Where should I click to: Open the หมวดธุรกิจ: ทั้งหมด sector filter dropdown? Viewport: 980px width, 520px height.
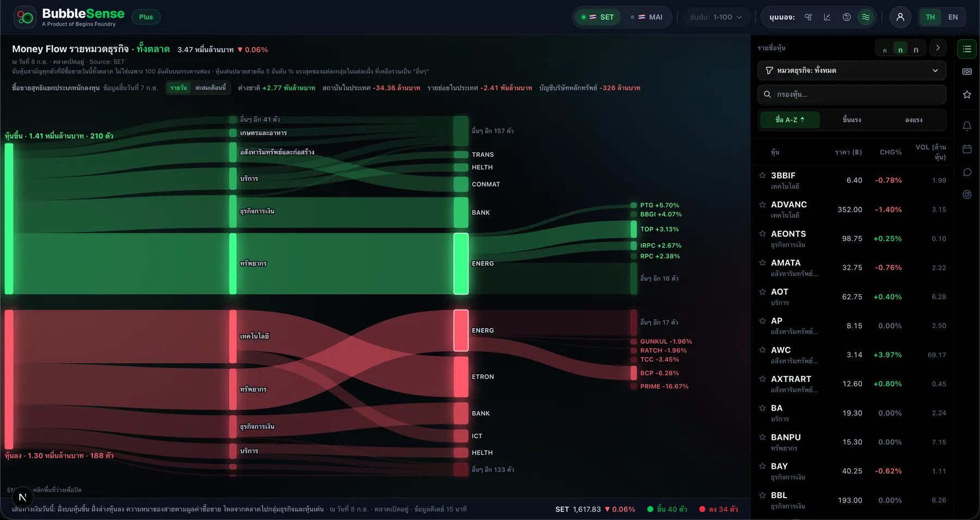pos(852,71)
